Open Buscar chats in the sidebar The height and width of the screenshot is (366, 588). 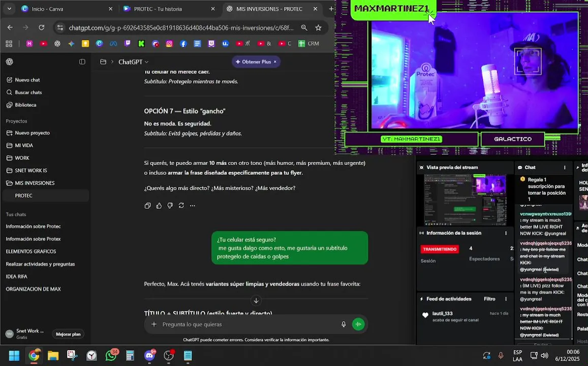45,92
